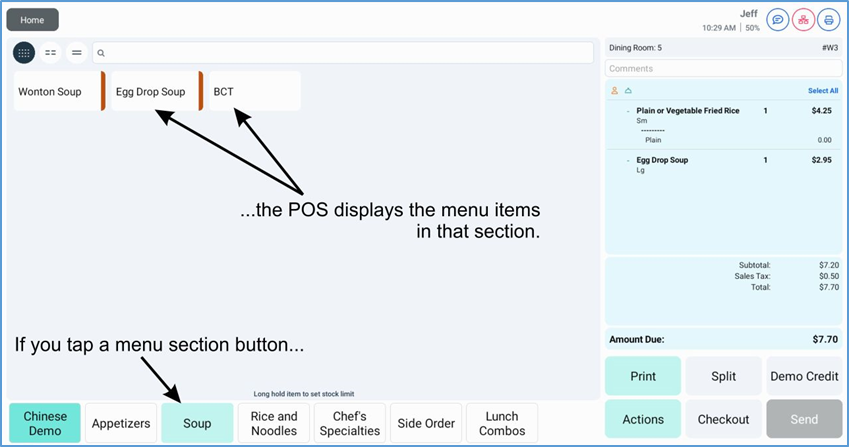The width and height of the screenshot is (849, 447).
Task: Select the orange guest seat icon
Action: point(615,91)
